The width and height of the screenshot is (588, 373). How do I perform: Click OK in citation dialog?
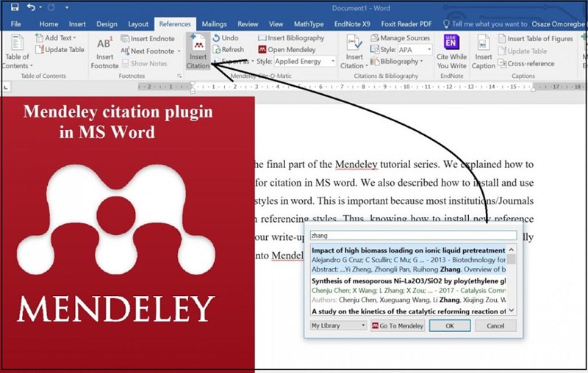tap(450, 326)
